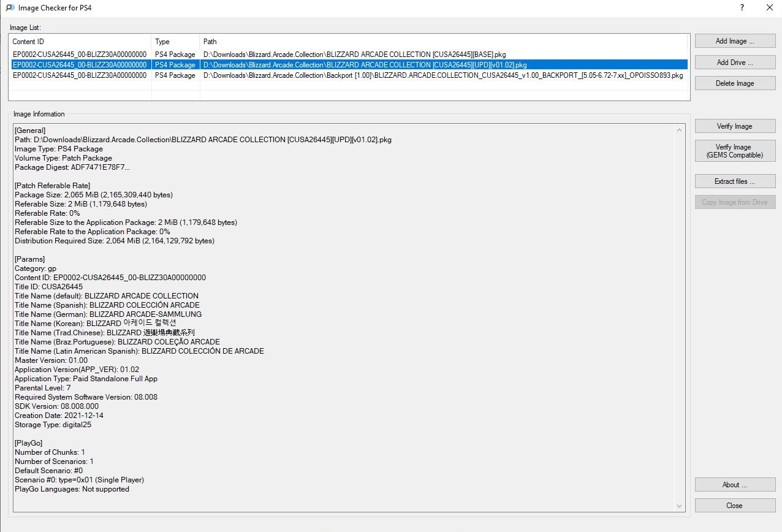
Task: Click the Parental Level: 7 line
Action: click(43, 388)
